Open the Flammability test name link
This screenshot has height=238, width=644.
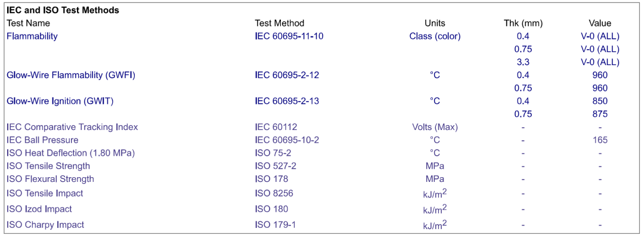(x=32, y=36)
